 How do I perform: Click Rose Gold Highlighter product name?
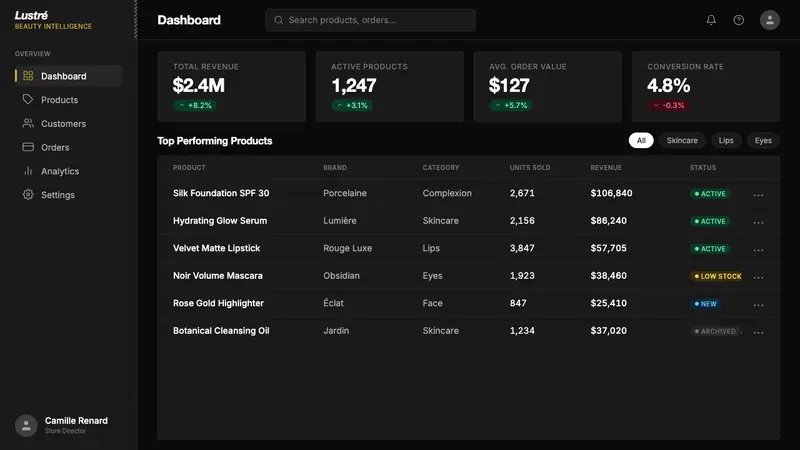click(x=218, y=303)
